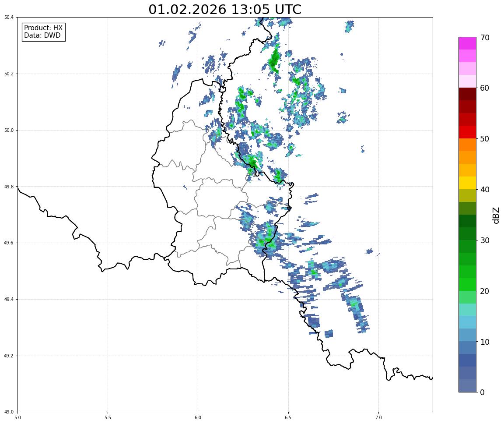504x424 pixels.
Task: Select the "Data: DWD" legend line
Action: (42, 35)
